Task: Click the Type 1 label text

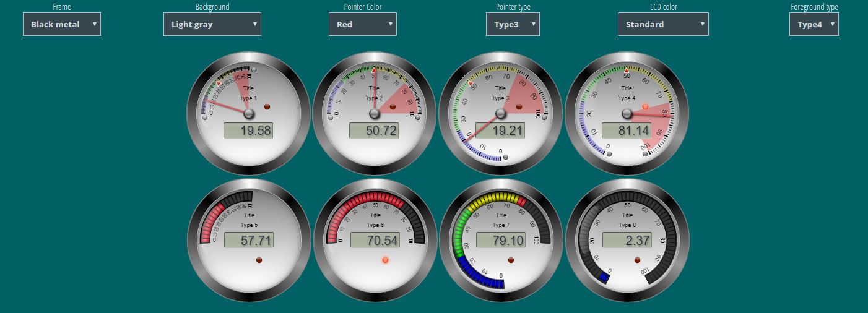Action: (248, 98)
